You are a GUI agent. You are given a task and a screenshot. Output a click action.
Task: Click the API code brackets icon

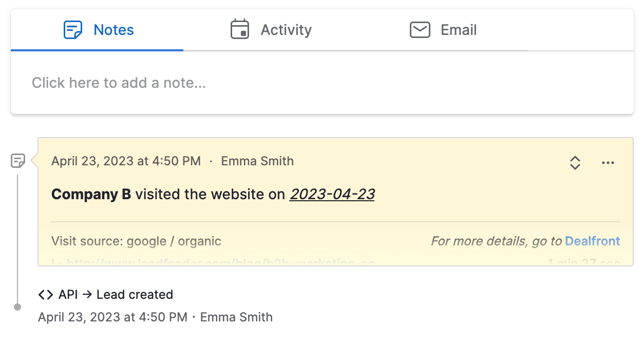[46, 295]
